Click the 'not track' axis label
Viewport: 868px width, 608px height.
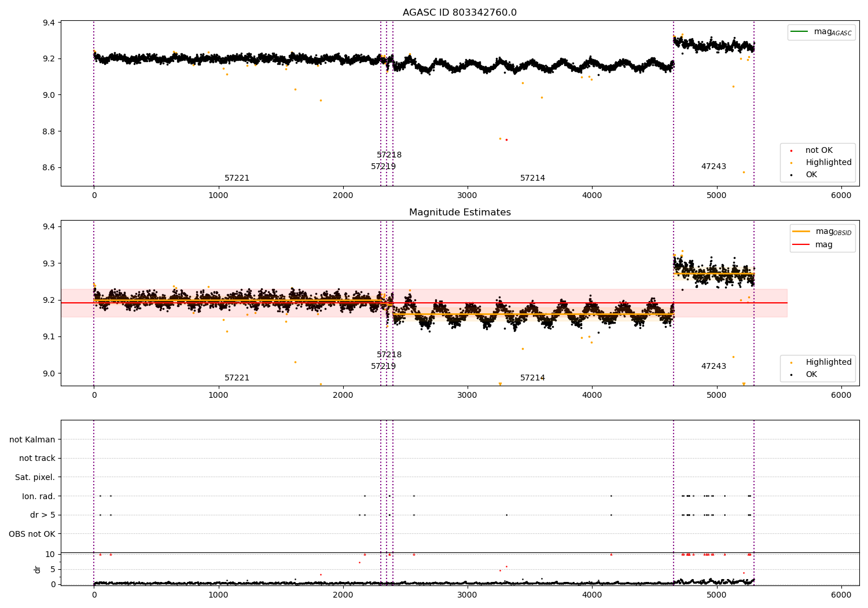37,459
